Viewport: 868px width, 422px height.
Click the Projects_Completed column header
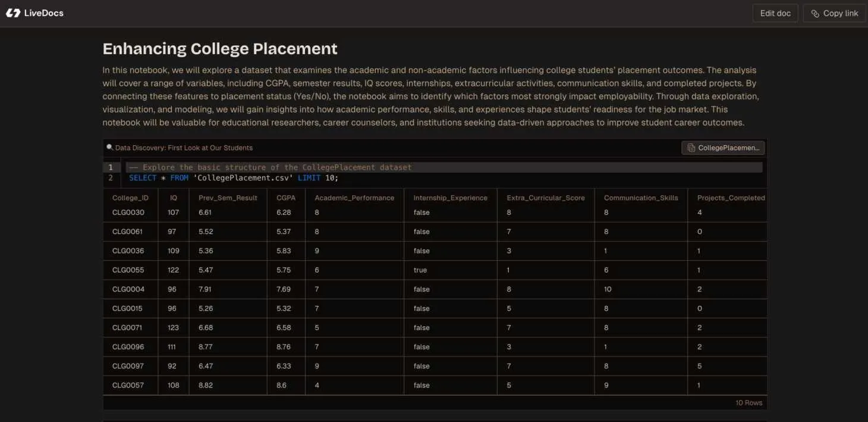click(731, 197)
